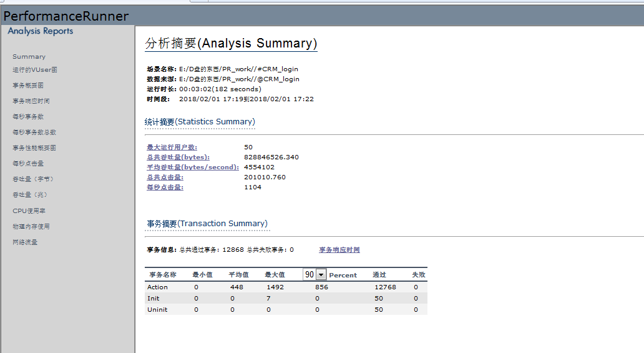Open 事务概要图 report

28,86
